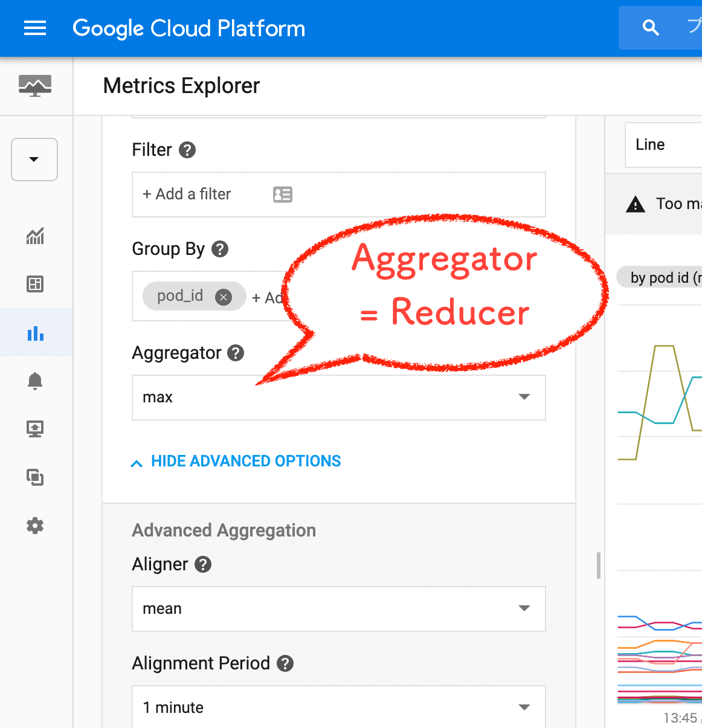702x728 pixels.
Task: Open the Alignment Period 1 minute dropdown
Action: pyautogui.click(x=339, y=707)
